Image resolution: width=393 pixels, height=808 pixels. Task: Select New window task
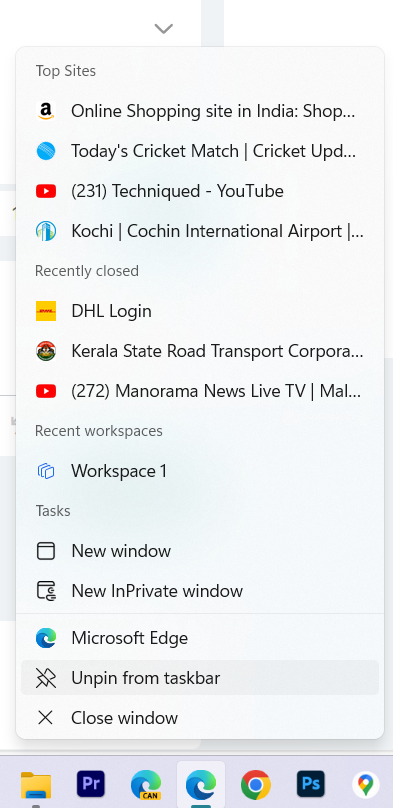point(200,551)
